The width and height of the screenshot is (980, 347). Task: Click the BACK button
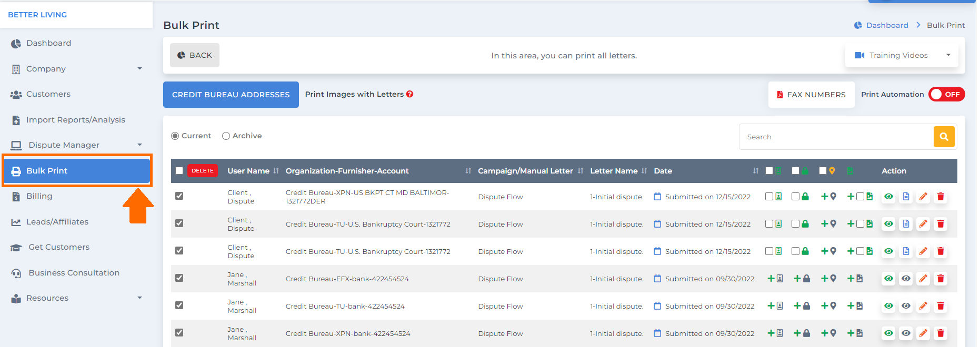195,55
